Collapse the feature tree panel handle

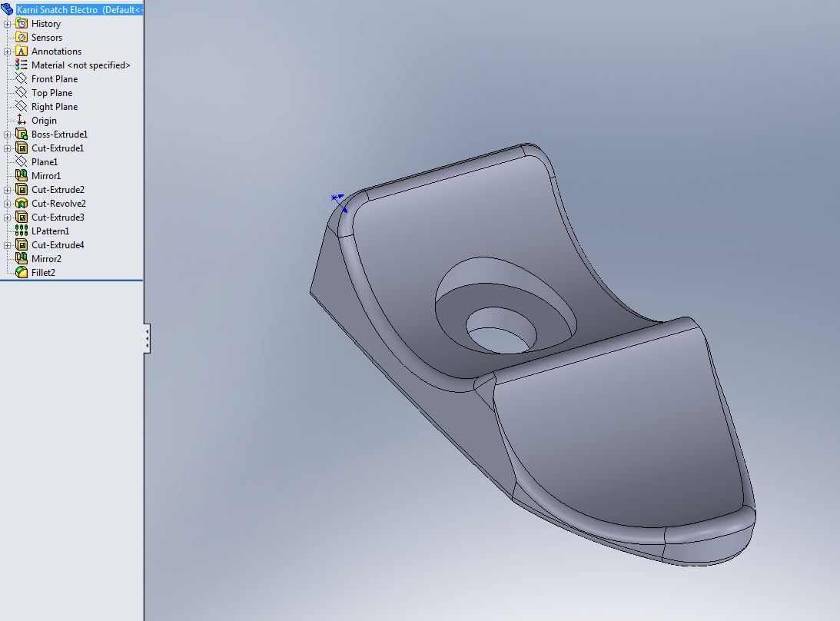point(147,338)
